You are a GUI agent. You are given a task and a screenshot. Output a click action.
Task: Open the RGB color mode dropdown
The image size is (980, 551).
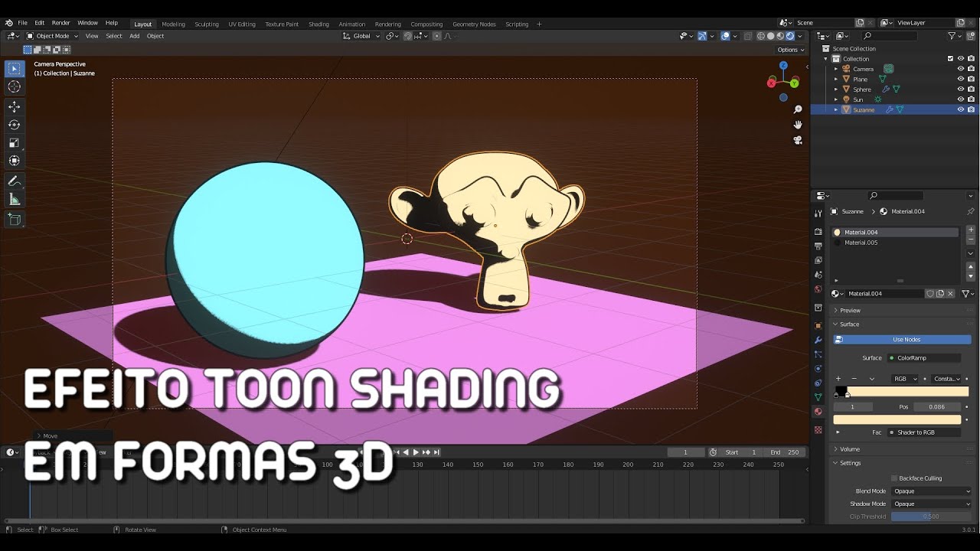[x=904, y=379]
